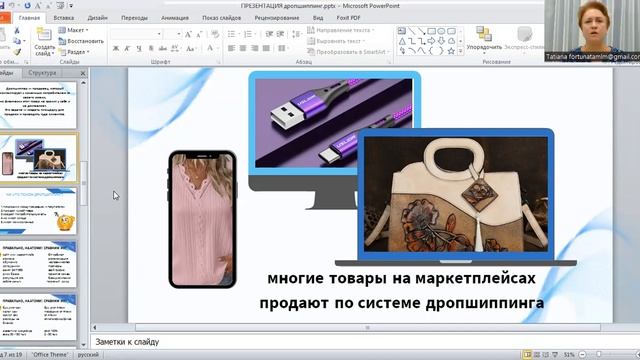
Task: Open the Показ слайдов tab
Action: click(x=222, y=18)
